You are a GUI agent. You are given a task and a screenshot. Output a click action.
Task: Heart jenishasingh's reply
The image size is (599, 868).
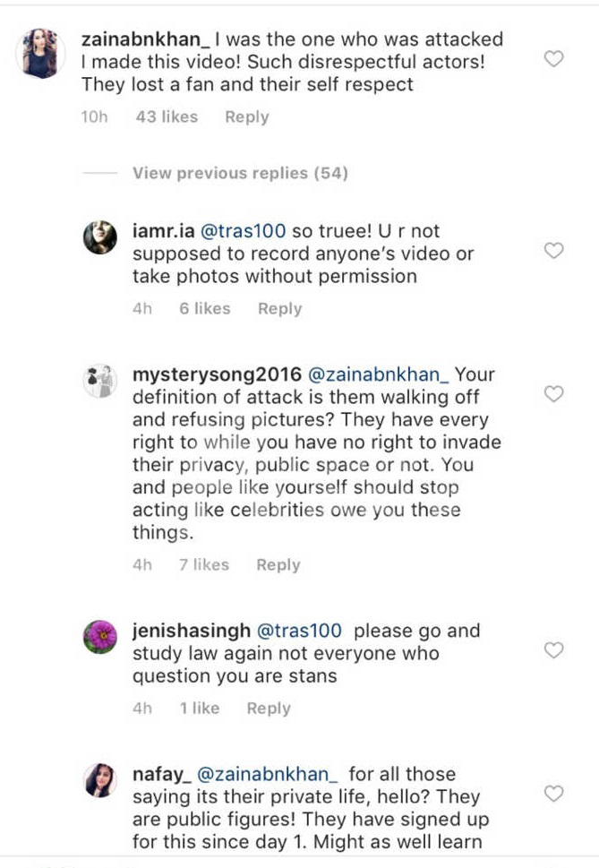coord(554,650)
